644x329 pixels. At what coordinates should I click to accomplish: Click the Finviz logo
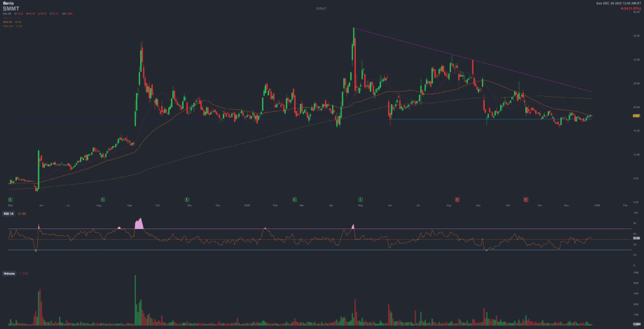(8, 3)
